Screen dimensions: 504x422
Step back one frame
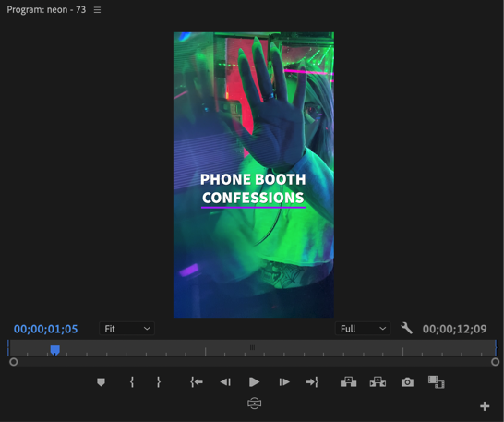tap(225, 382)
